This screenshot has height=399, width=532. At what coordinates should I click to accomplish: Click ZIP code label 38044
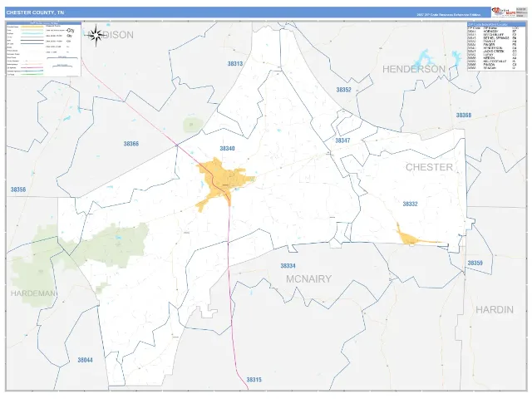coord(85,360)
